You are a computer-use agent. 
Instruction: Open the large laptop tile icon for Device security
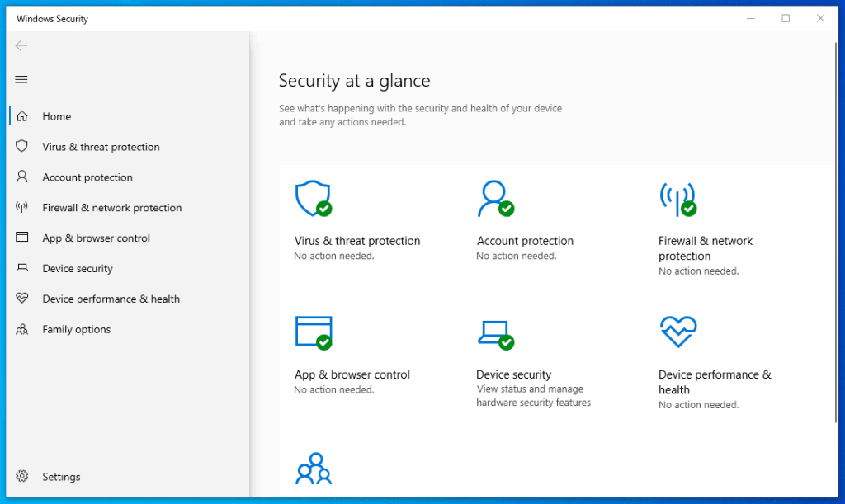click(495, 334)
